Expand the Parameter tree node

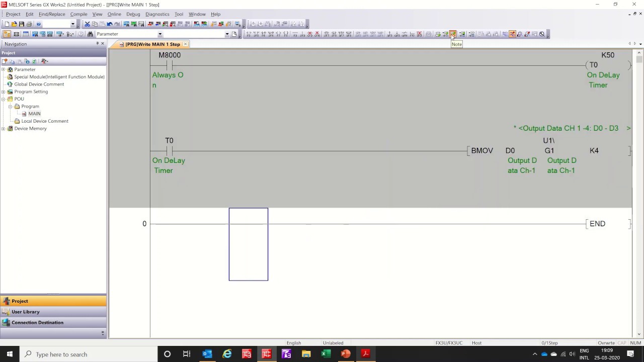click(x=4, y=69)
